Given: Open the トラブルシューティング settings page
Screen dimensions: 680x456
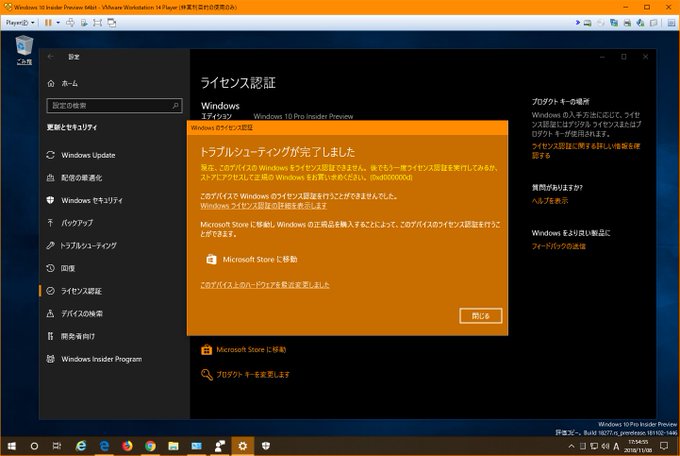Looking at the screenshot, I should (x=82, y=246).
